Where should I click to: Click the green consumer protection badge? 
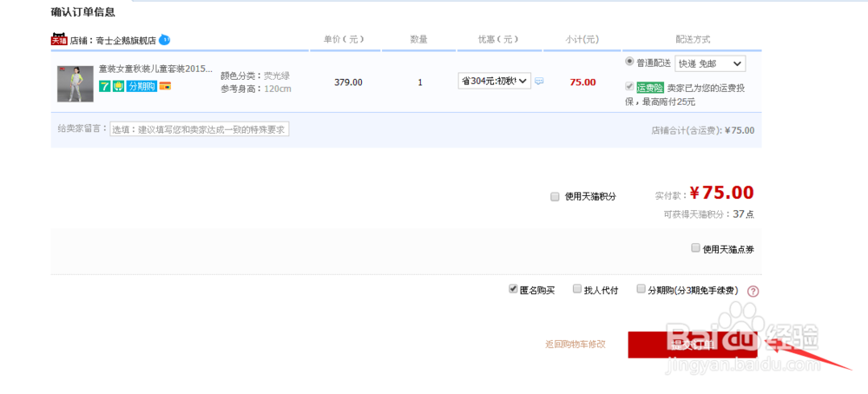point(118,86)
